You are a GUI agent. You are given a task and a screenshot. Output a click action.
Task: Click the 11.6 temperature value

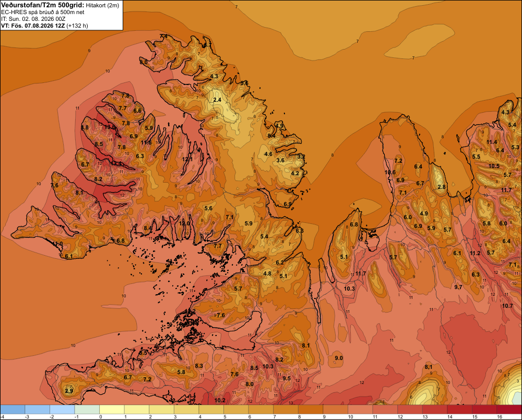point(146,142)
